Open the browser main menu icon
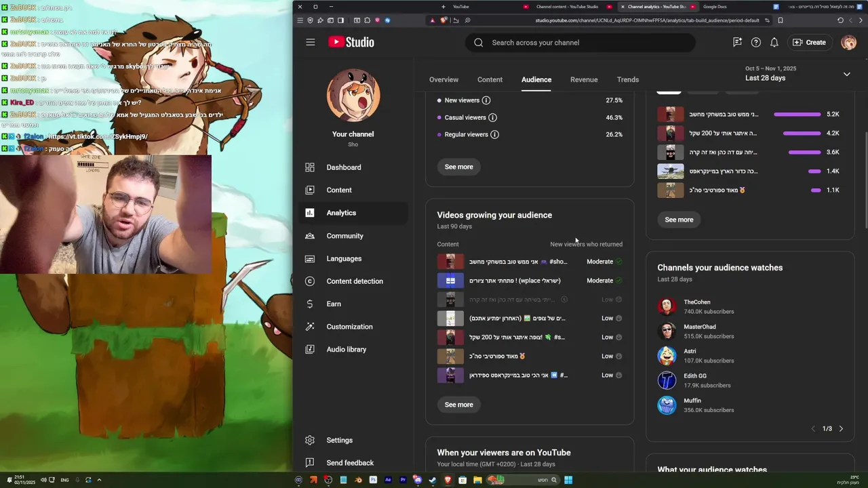The height and width of the screenshot is (488, 868). [x=300, y=20]
